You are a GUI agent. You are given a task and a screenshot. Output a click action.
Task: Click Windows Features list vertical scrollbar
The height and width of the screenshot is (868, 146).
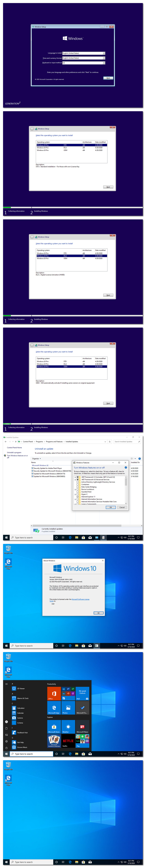tap(126, 490)
